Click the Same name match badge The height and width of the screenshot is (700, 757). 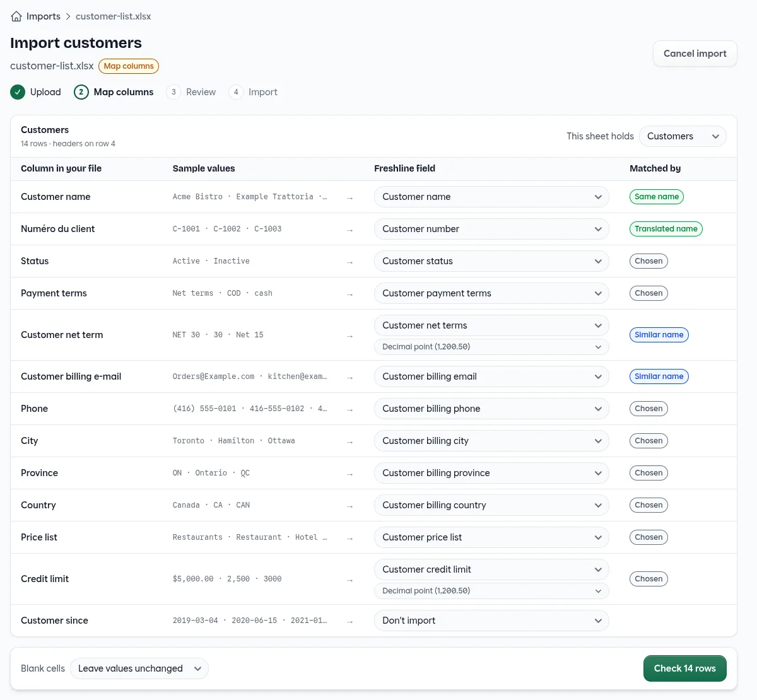(657, 197)
